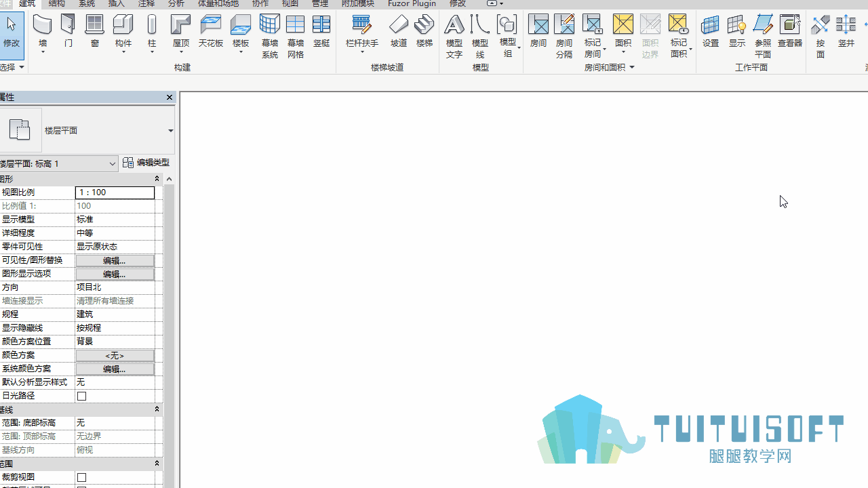Open the Fuzor Plugin ribbon tab

[412, 4]
